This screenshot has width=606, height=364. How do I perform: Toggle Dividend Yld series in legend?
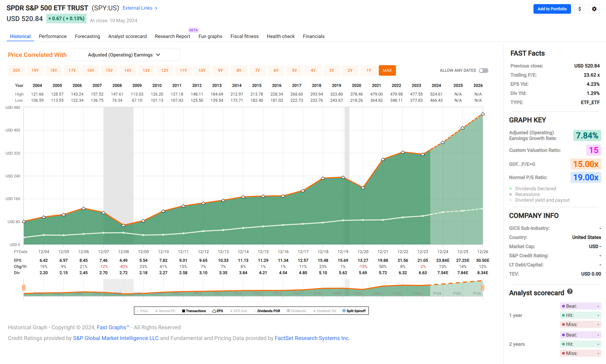[325, 311]
